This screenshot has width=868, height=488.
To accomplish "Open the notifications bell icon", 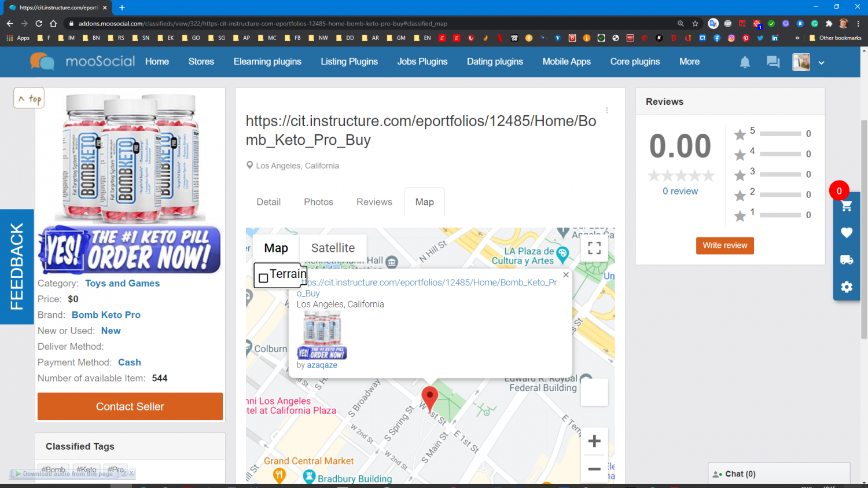I will [x=745, y=62].
